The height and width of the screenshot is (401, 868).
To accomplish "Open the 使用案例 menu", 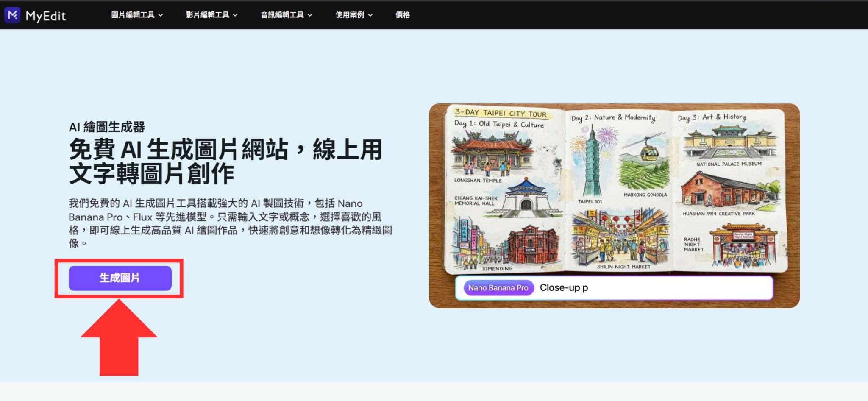I will [x=350, y=14].
